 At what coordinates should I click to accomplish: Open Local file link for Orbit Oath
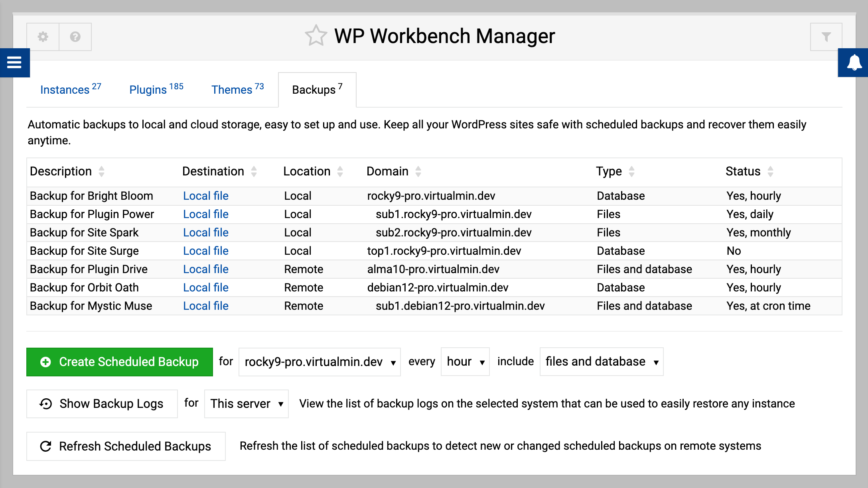(206, 287)
